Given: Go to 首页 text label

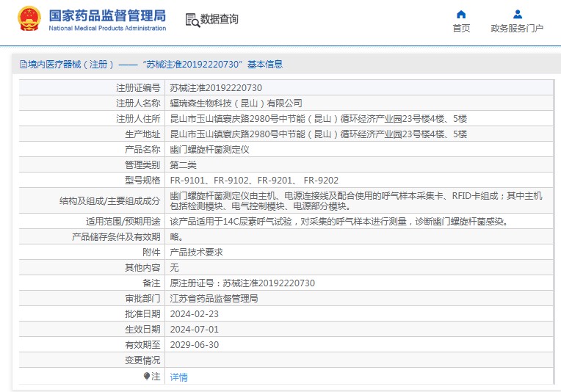Looking at the screenshot, I should 461,29.
